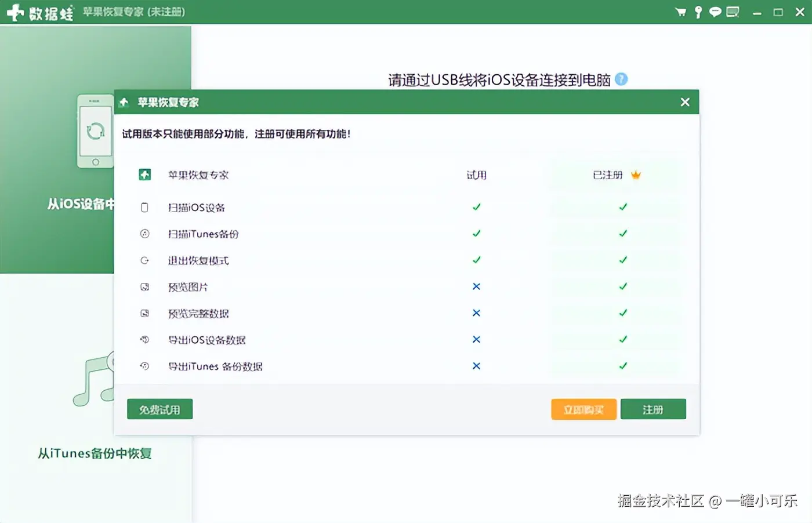Close the 苹果恢复专家 dialog
Image resolution: width=812 pixels, height=523 pixels.
[x=685, y=102]
